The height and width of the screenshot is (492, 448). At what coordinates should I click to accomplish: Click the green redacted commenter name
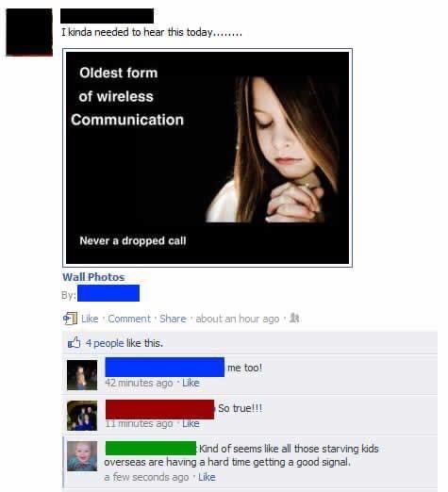pos(151,448)
